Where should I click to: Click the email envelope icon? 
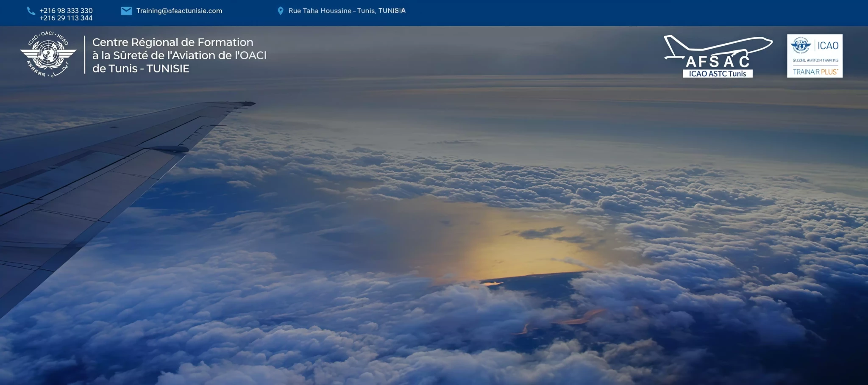[x=126, y=11]
